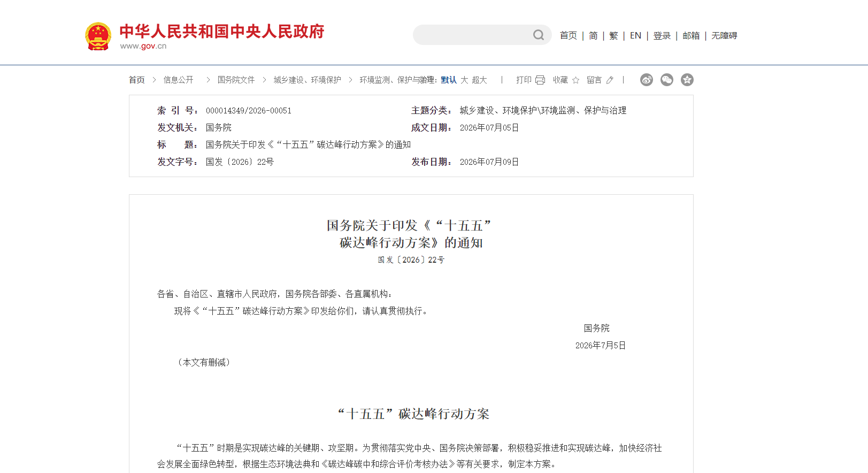Click the 发文机关 value 国务院

[x=219, y=128]
